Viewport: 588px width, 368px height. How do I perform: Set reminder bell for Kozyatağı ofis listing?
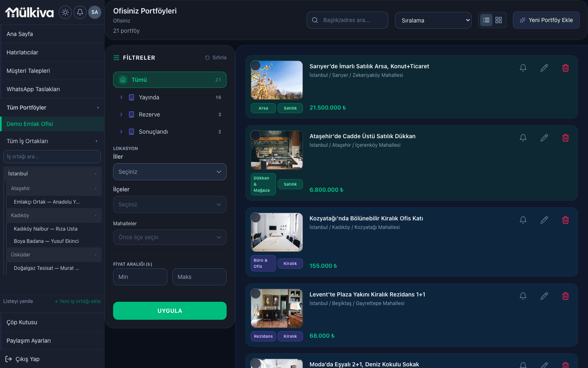(x=523, y=220)
